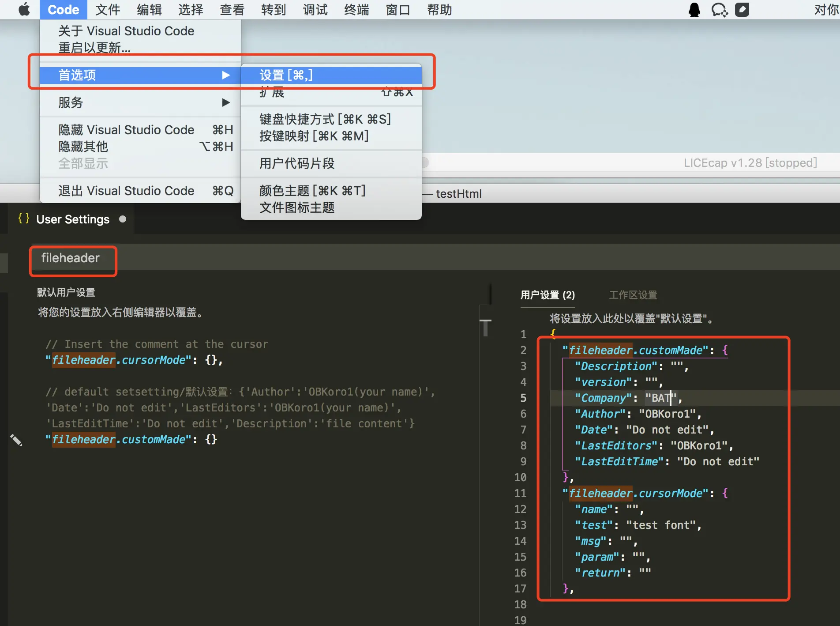Image resolution: width=840 pixels, height=626 pixels.
Task: Click the "LastEditors" line in user settings
Action: (654, 446)
